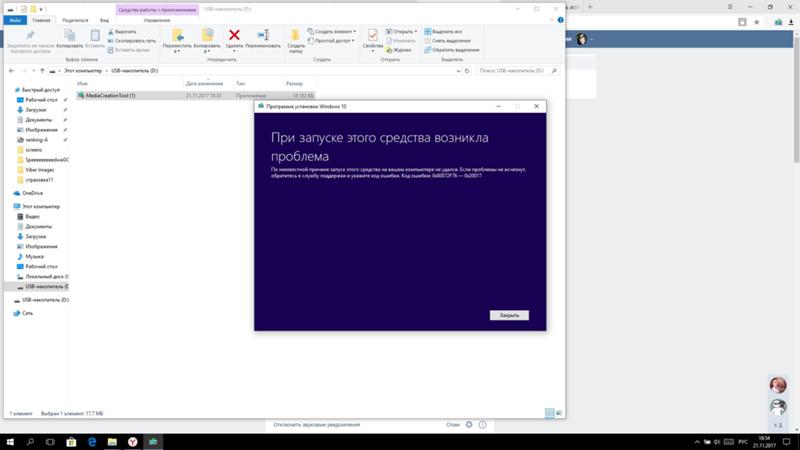Click the Explorer help question mark icon

click(560, 20)
